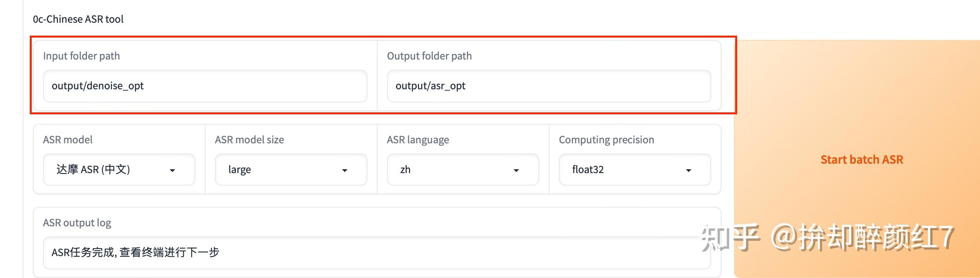This screenshot has width=980, height=278.
Task: Click the 'Computing precision' label
Action: coord(606,140)
